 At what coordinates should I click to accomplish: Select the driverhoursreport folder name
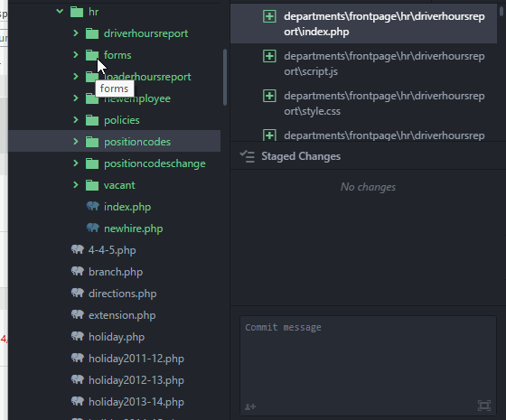point(145,33)
